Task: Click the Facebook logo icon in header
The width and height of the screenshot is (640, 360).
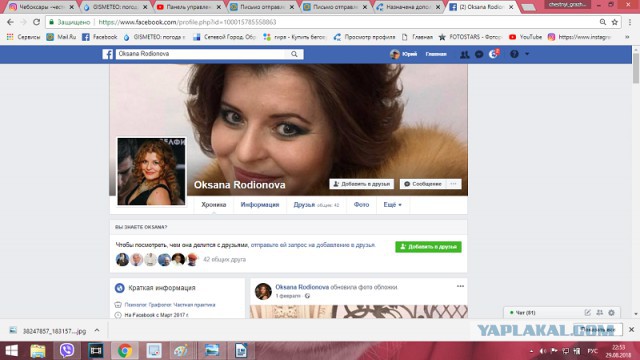Action: point(108,54)
